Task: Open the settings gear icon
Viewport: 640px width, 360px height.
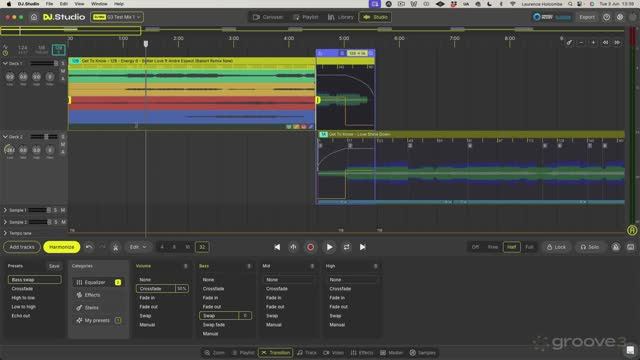Action: 620,17
